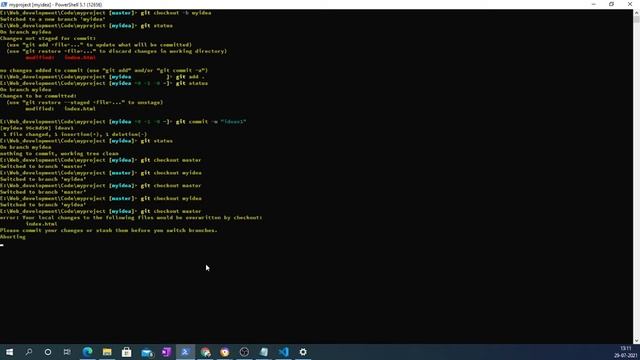640x360 pixels.
Task: Open Task View on the taskbar
Action: [67, 352]
